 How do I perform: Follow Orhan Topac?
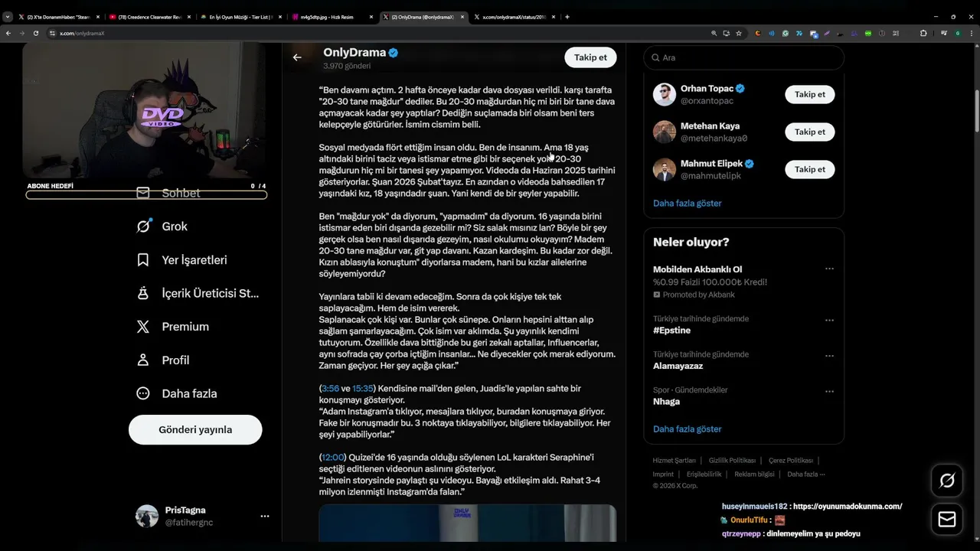point(810,94)
